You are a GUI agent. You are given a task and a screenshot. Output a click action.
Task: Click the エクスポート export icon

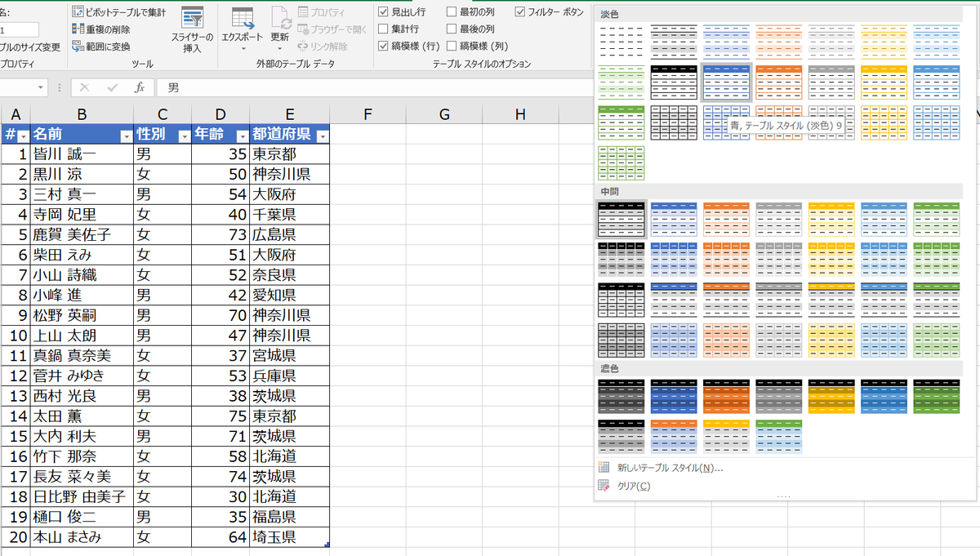tap(243, 19)
